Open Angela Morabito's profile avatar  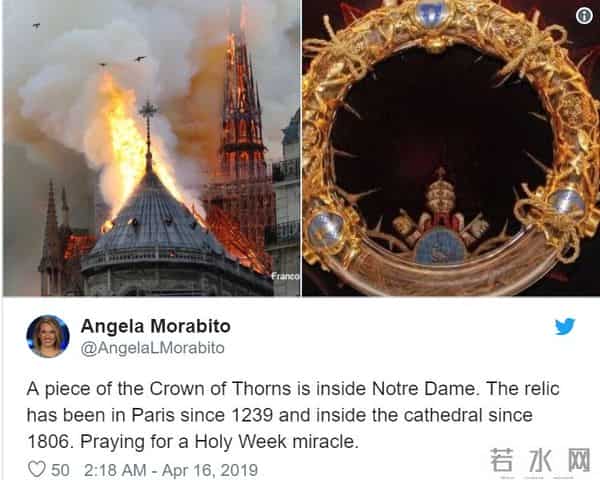pos(48,336)
